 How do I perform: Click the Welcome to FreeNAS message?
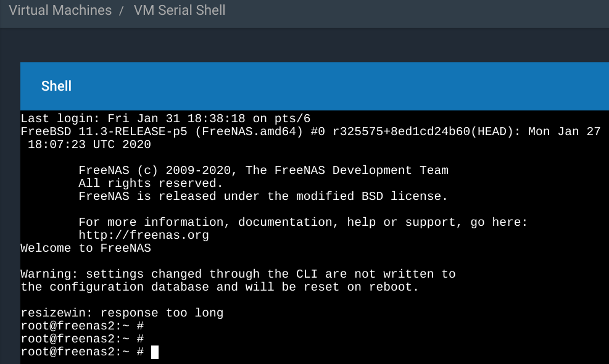pyautogui.click(x=86, y=248)
